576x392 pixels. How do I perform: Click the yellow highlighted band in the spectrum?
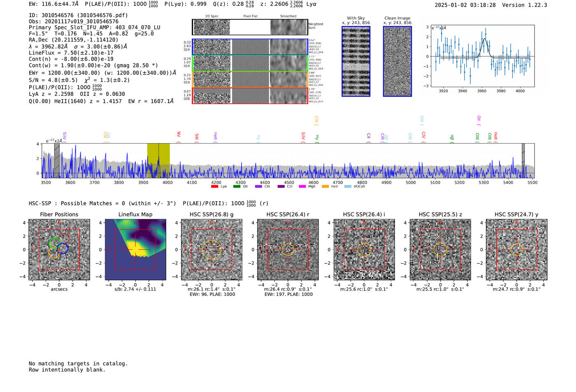tap(158, 160)
